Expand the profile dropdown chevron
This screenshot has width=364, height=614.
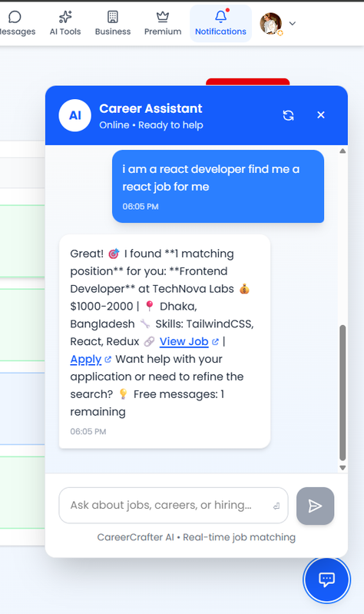(x=292, y=24)
